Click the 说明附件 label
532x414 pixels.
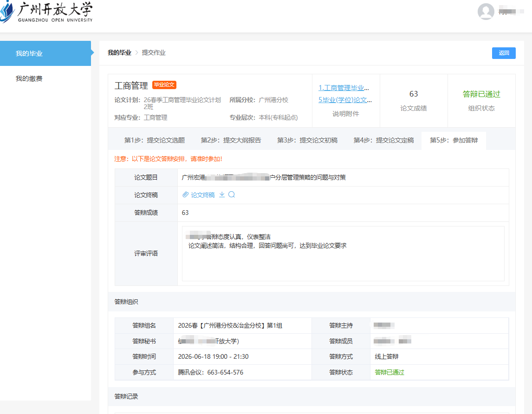(345, 114)
